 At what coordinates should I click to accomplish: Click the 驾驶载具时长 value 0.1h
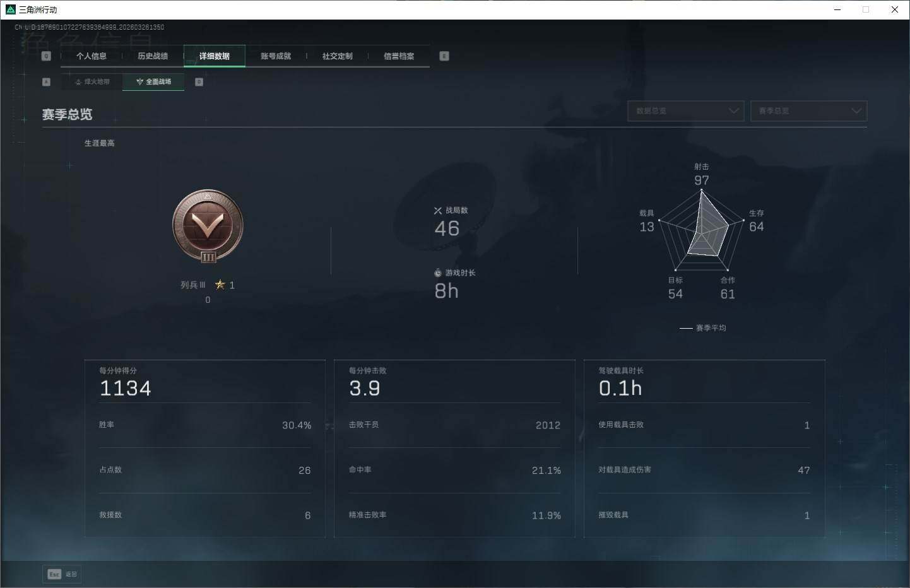tap(620, 388)
